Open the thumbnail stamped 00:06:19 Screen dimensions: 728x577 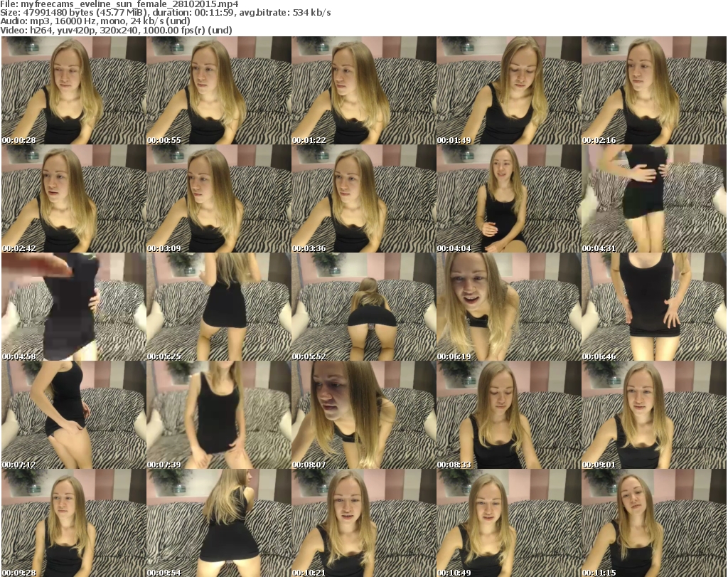(x=509, y=307)
